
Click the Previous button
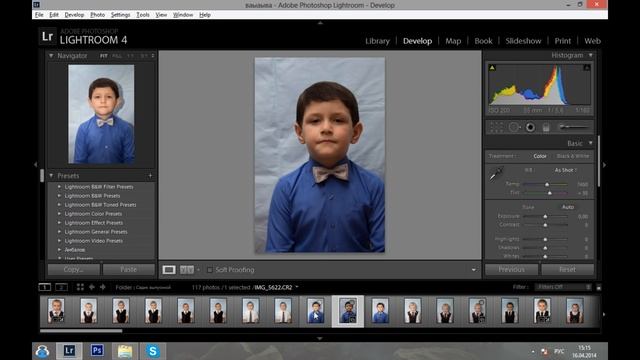coord(511,269)
